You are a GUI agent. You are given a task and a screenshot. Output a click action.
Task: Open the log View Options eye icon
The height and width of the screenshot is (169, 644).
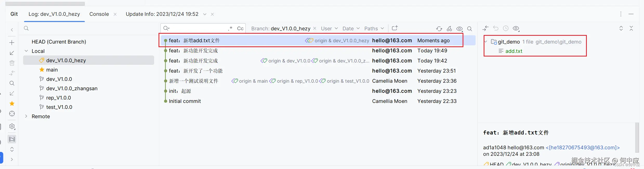tap(459, 29)
